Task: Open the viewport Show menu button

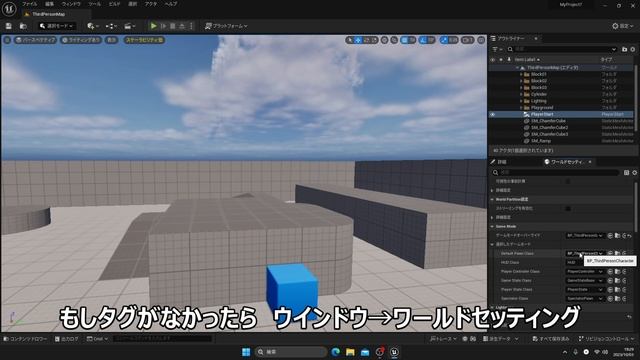Action: tap(111, 40)
